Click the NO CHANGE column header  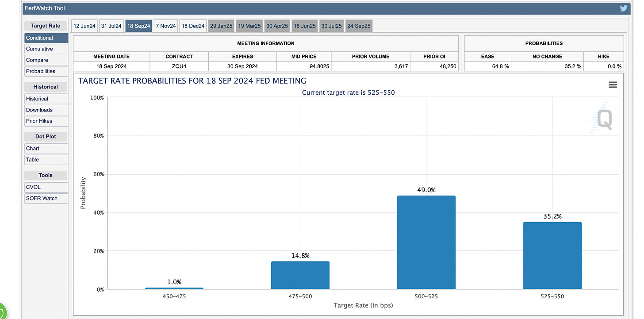coord(547,57)
